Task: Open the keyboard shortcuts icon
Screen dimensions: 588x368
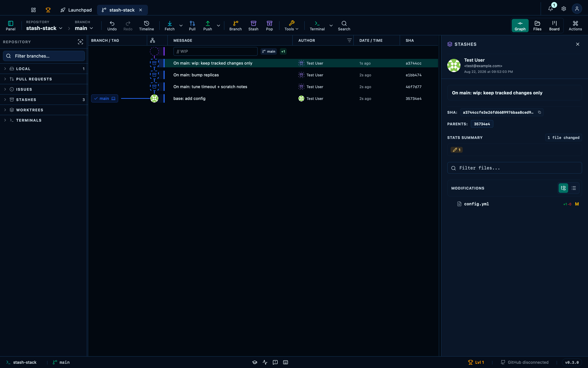Action: pos(286,362)
